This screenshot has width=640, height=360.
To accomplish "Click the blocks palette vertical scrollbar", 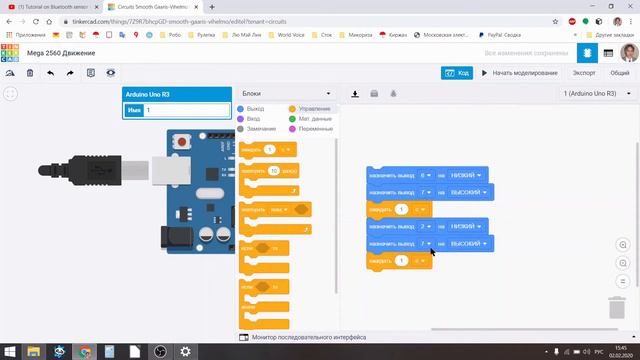I will [x=336, y=216].
